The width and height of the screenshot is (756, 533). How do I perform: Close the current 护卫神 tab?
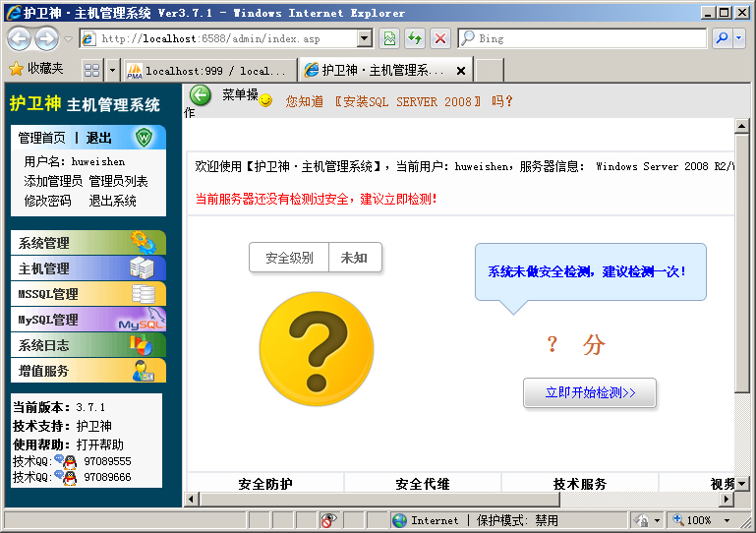tap(461, 71)
